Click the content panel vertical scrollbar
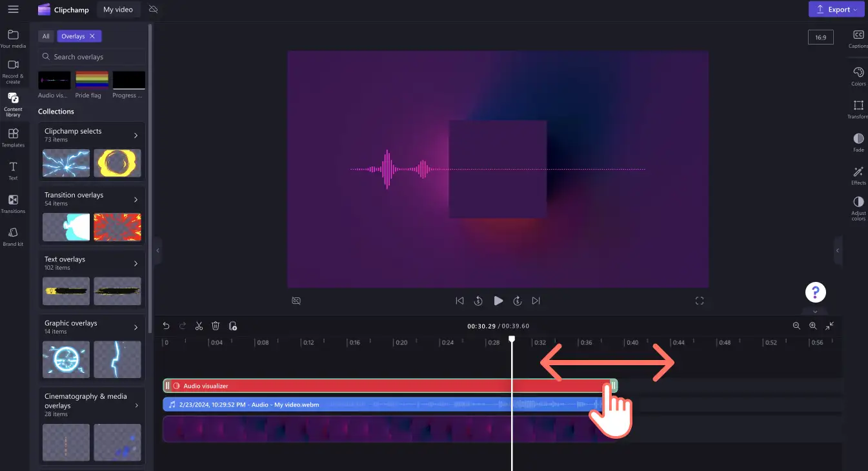The width and height of the screenshot is (868, 471). pyautogui.click(x=150, y=177)
